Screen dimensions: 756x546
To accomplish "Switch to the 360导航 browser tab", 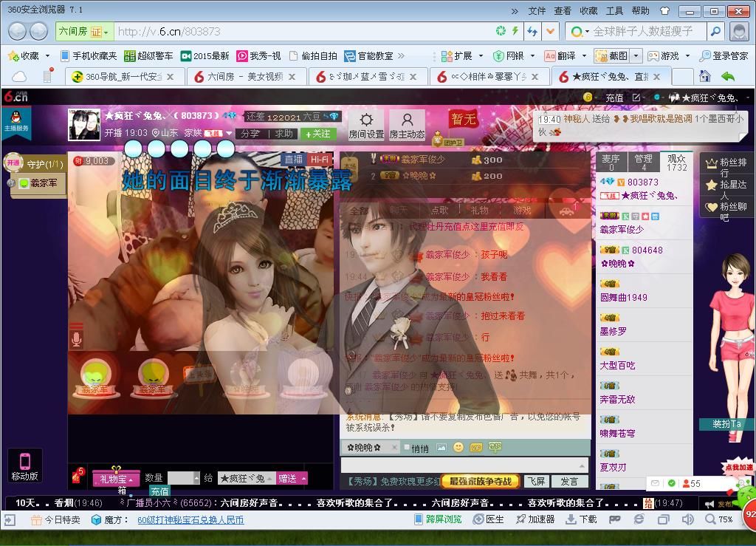I will click(124, 76).
